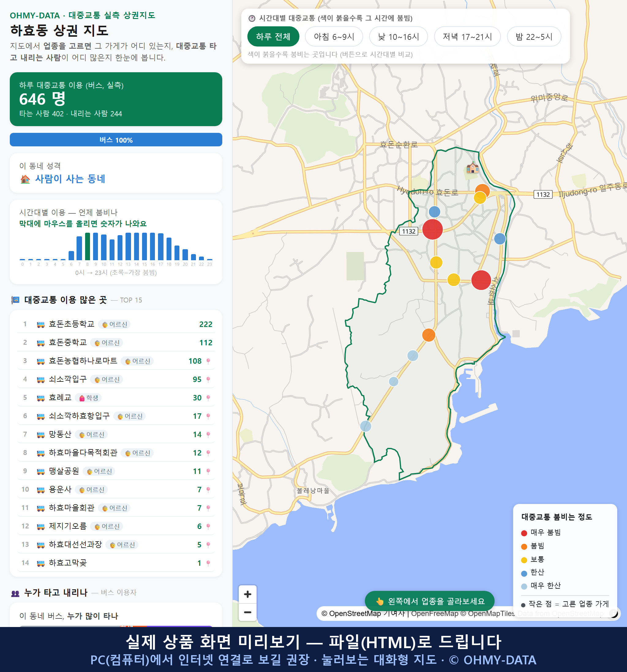627x672 pixels.
Task: Click the pin icon in 효돈농협하나로마트 row
Action: (208, 361)
